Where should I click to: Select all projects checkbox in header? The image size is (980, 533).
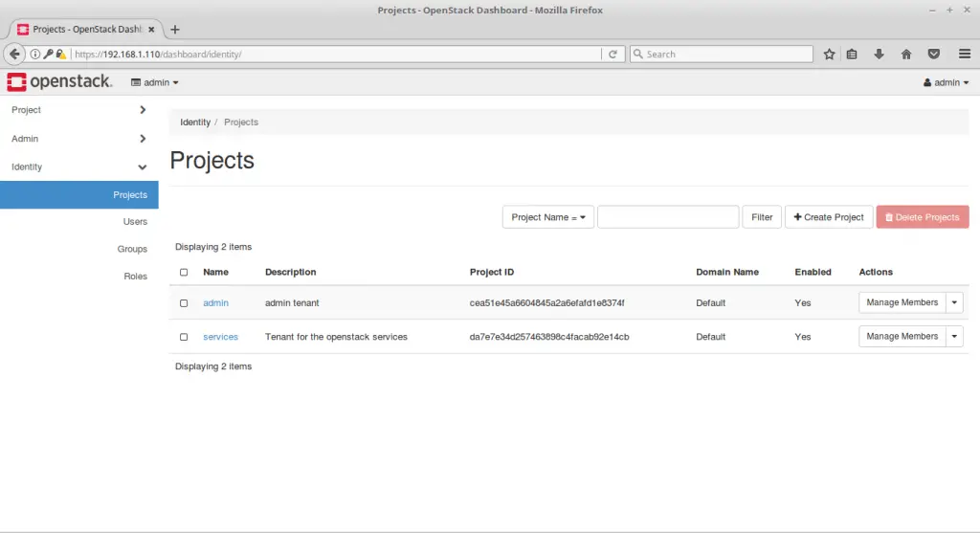(x=184, y=273)
